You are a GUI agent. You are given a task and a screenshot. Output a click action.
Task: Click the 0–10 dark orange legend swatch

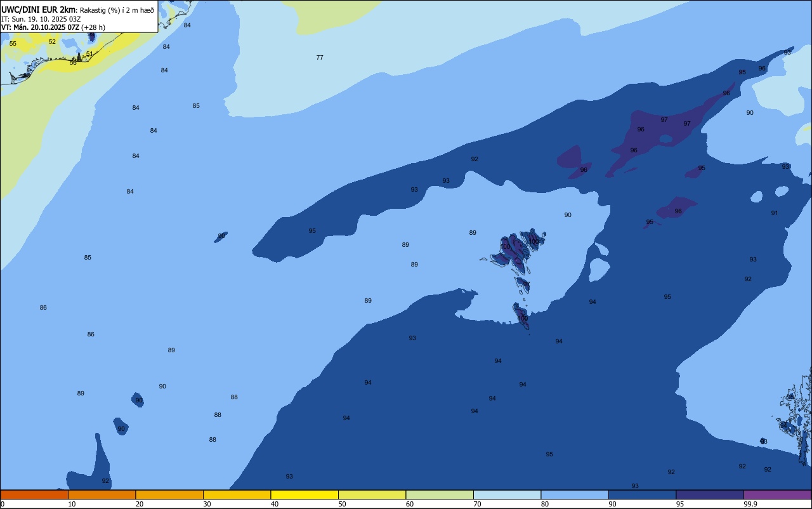[x=34, y=494]
